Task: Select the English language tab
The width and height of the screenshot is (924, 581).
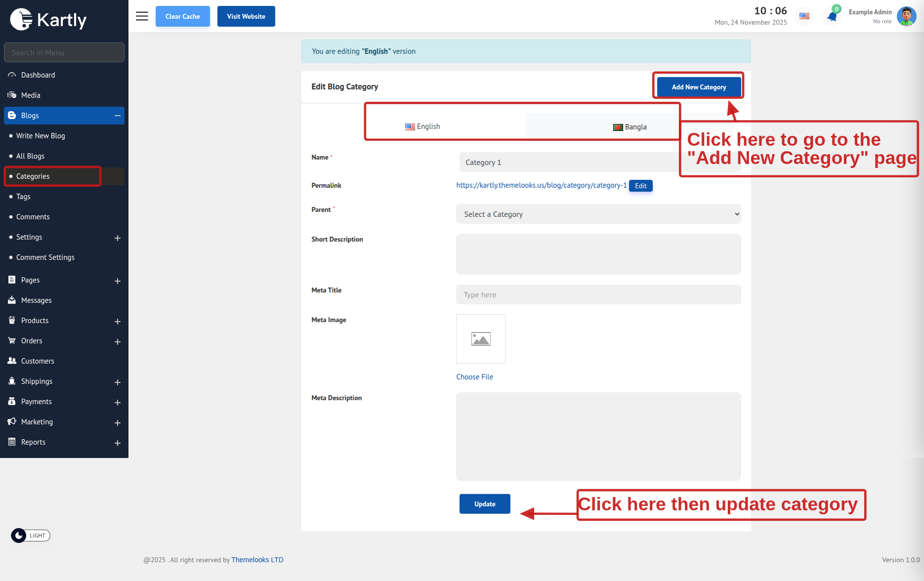Action: [x=422, y=126]
